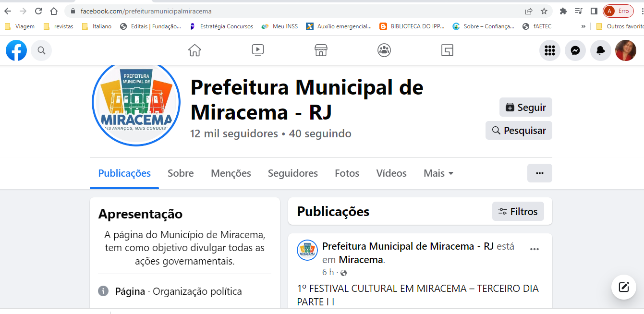
Task: Open the BIBLIOTECA DO IPP bookmark
Action: click(413, 26)
